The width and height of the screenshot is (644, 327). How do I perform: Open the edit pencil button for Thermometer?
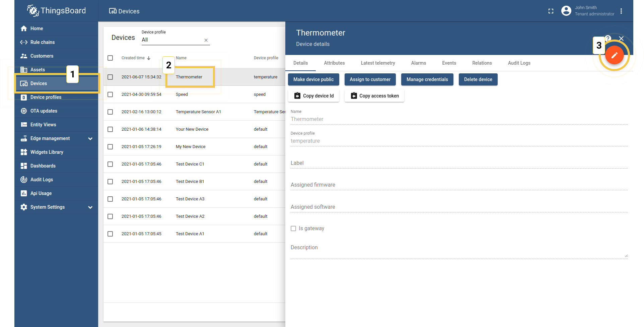pyautogui.click(x=614, y=55)
